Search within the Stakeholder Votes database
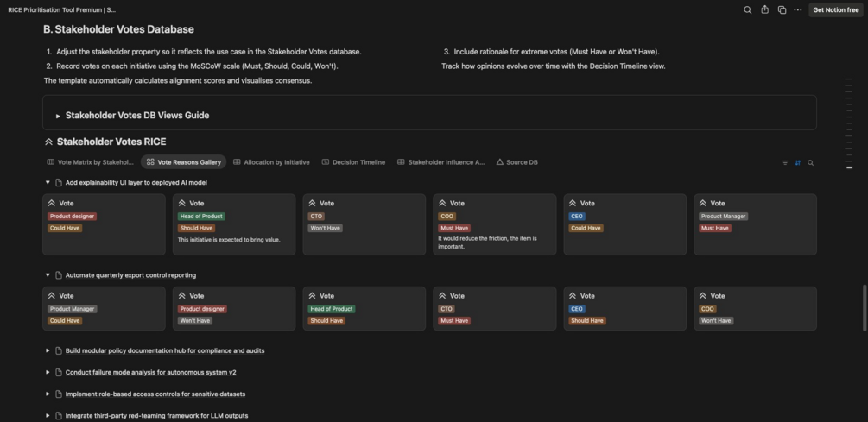 810,162
